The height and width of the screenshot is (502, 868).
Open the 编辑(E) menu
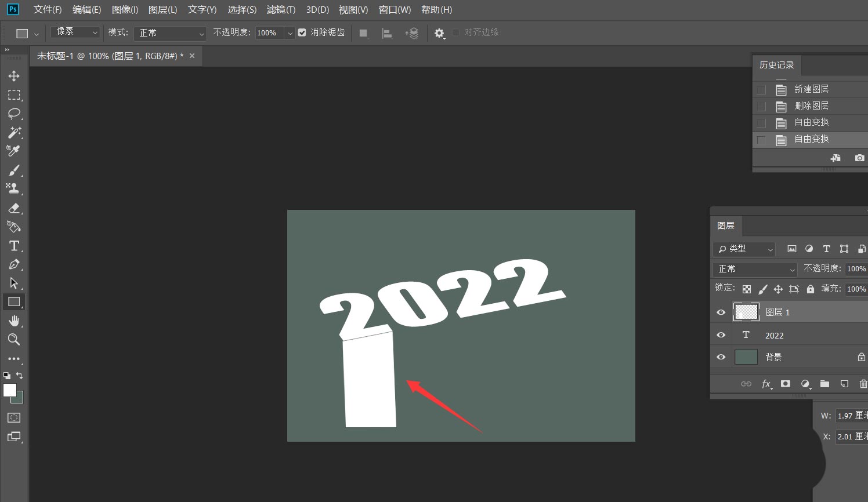[86, 10]
